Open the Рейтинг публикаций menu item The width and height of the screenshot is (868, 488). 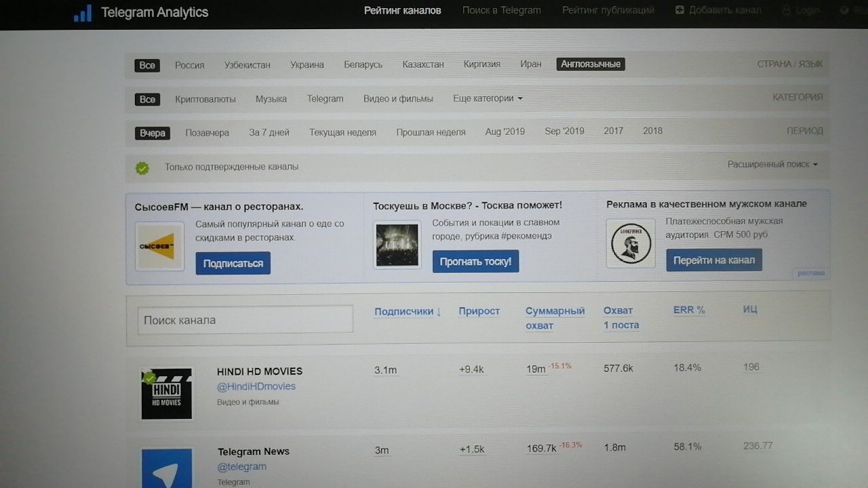[608, 10]
